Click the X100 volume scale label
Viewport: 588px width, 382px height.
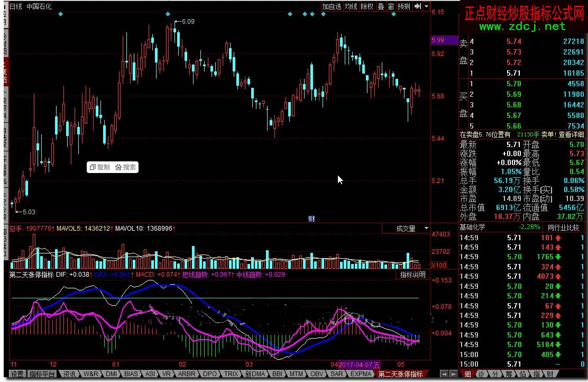pos(438,265)
